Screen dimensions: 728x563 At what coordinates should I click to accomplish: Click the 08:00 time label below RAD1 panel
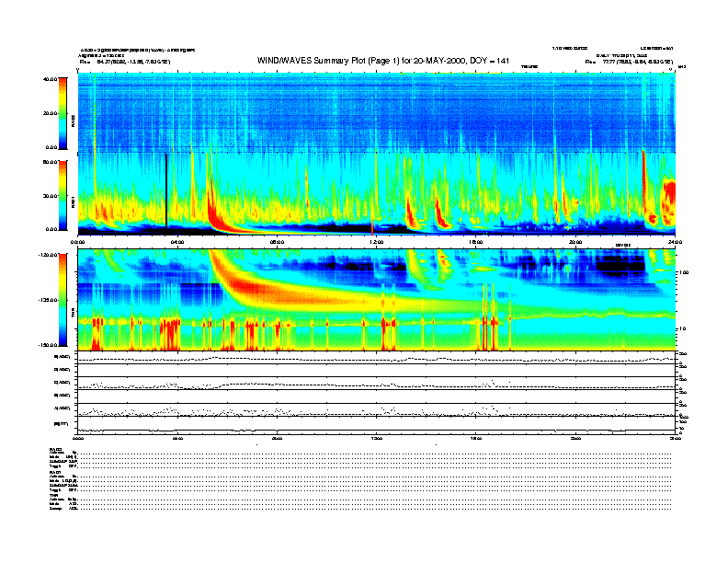click(x=277, y=242)
